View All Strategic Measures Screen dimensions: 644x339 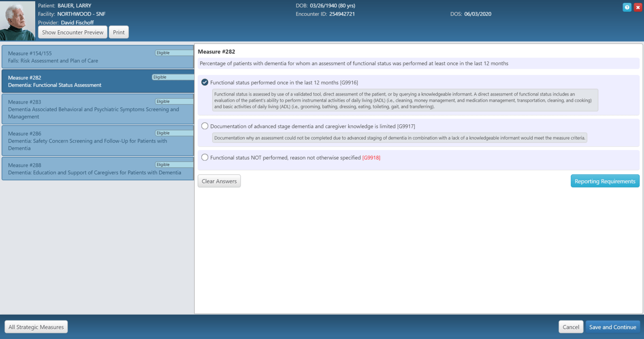pos(36,327)
